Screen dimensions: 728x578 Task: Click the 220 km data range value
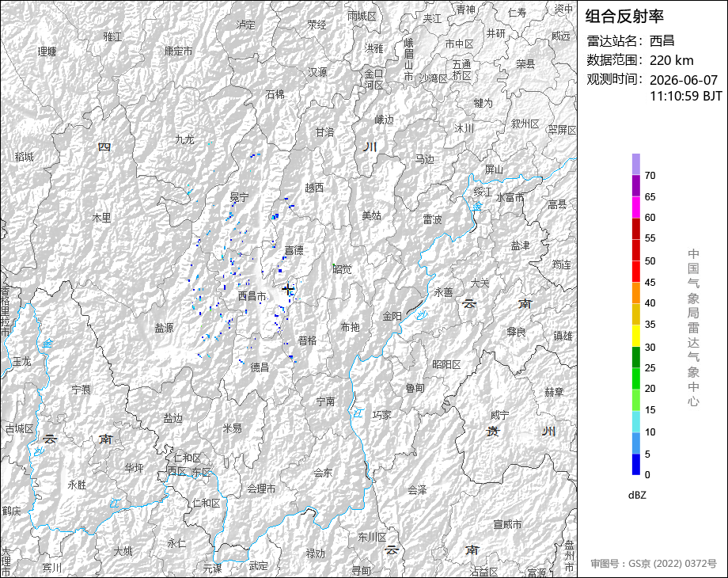(x=671, y=60)
